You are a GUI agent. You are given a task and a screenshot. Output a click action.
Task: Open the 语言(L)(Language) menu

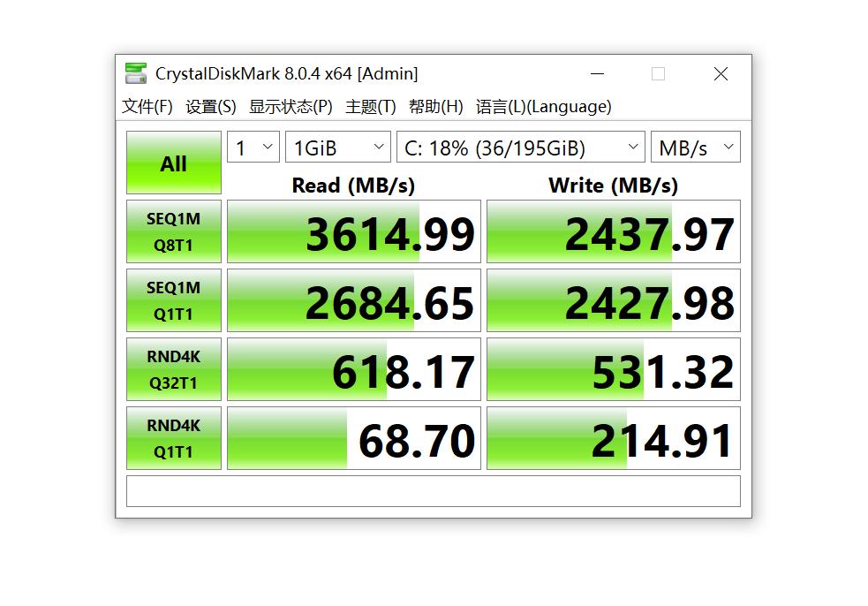click(543, 107)
